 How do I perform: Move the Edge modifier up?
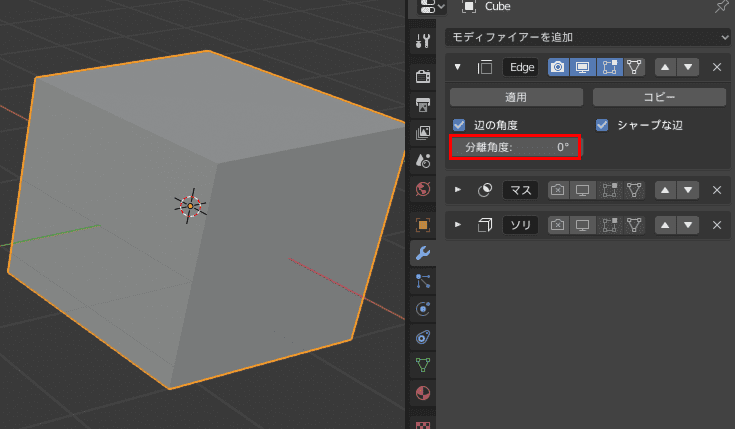coord(665,67)
